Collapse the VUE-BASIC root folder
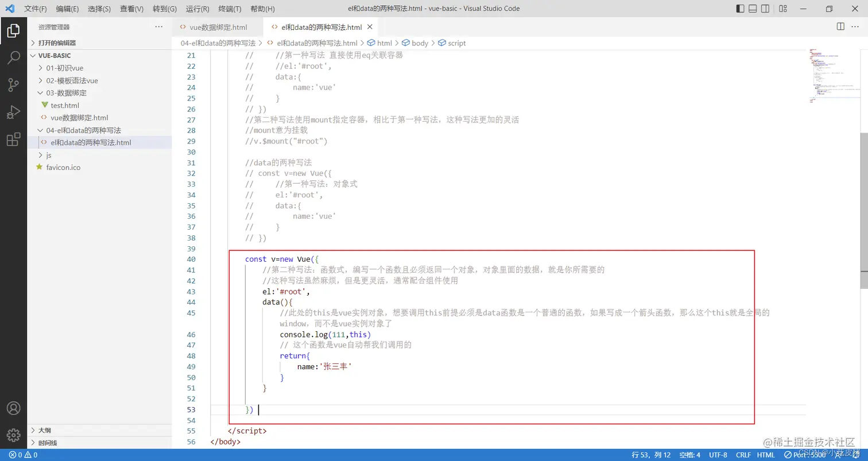The height and width of the screenshot is (461, 868). pyautogui.click(x=99, y=56)
